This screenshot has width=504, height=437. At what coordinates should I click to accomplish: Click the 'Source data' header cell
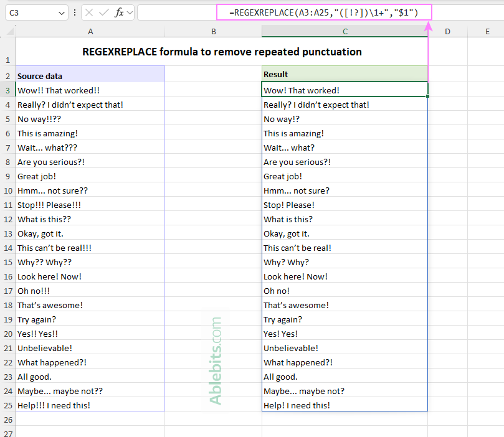[90, 74]
